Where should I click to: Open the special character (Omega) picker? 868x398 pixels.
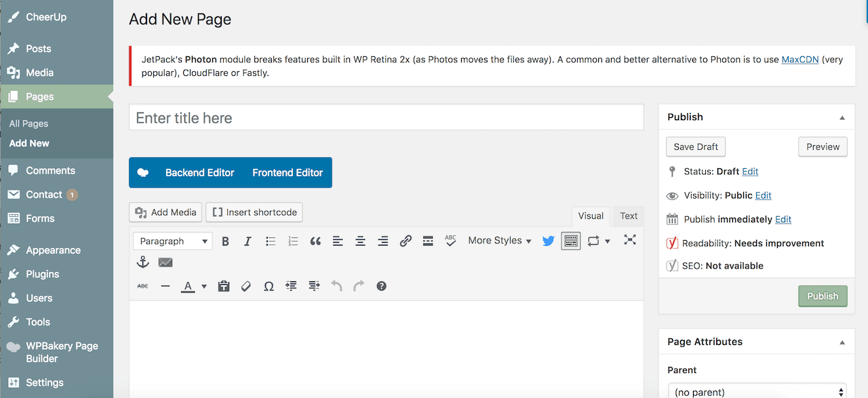click(x=269, y=285)
